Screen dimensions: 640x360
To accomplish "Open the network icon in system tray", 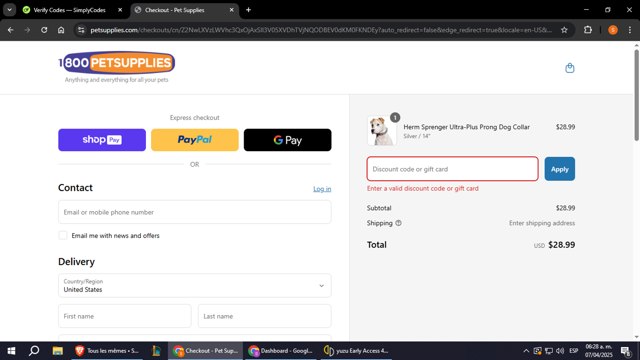I will 549,351.
